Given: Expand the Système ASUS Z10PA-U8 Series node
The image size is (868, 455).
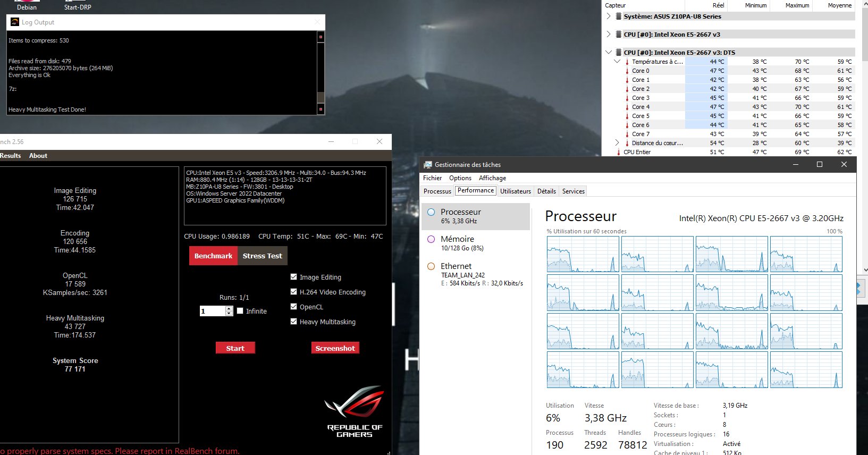Looking at the screenshot, I should pos(609,16).
